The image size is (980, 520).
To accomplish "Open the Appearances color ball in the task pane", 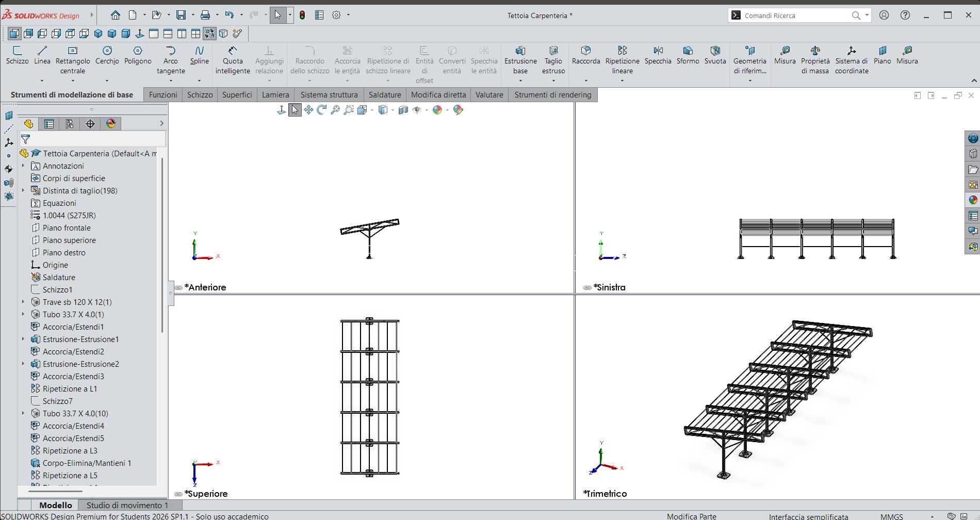I will click(973, 200).
